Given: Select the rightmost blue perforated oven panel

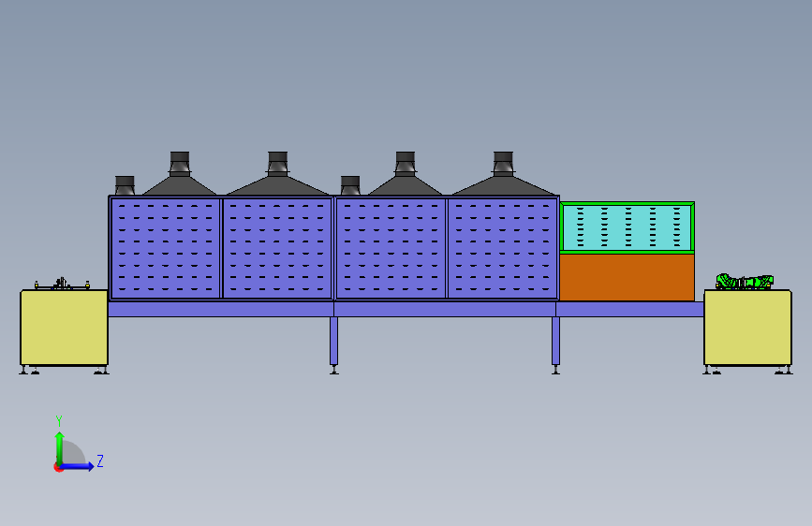Looking at the screenshot, I should (x=502, y=249).
